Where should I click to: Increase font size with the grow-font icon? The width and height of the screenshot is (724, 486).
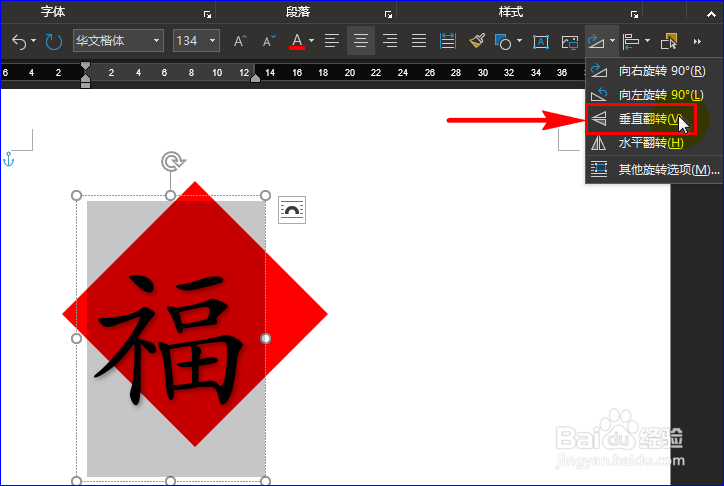pyautogui.click(x=240, y=41)
